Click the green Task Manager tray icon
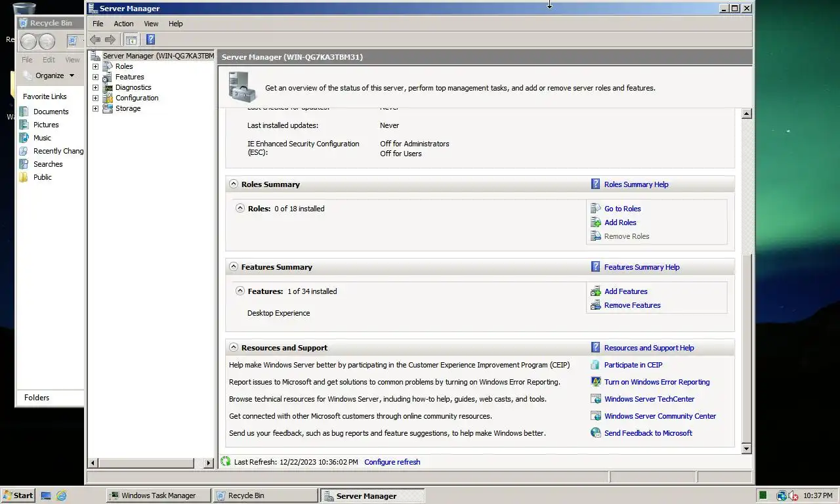This screenshot has height=504, width=840. (x=763, y=495)
